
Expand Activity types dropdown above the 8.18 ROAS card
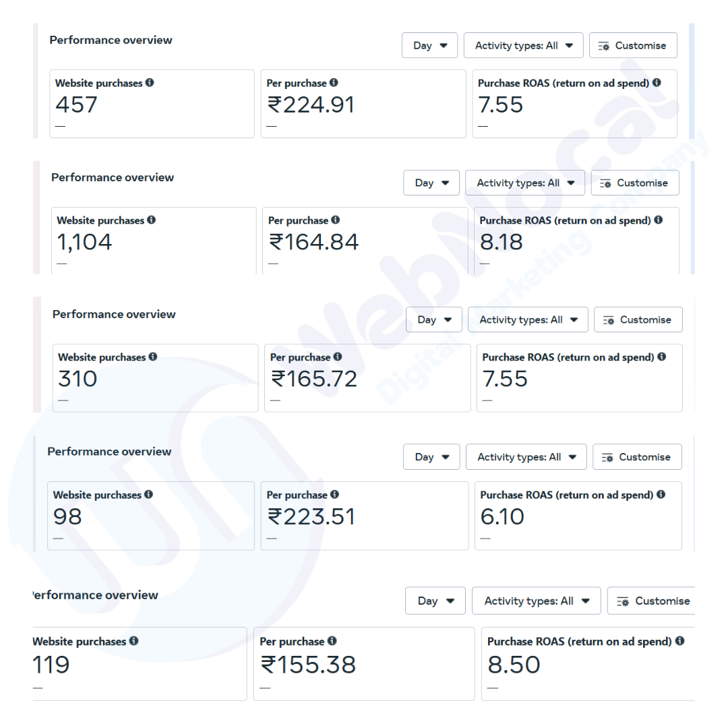[525, 183]
